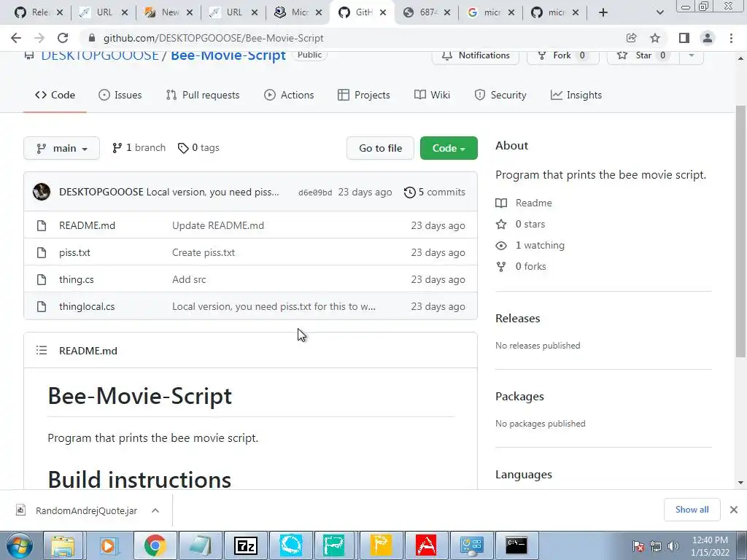Close the downloads bar
Image resolution: width=747 pixels, height=560 pixels.
(x=734, y=510)
